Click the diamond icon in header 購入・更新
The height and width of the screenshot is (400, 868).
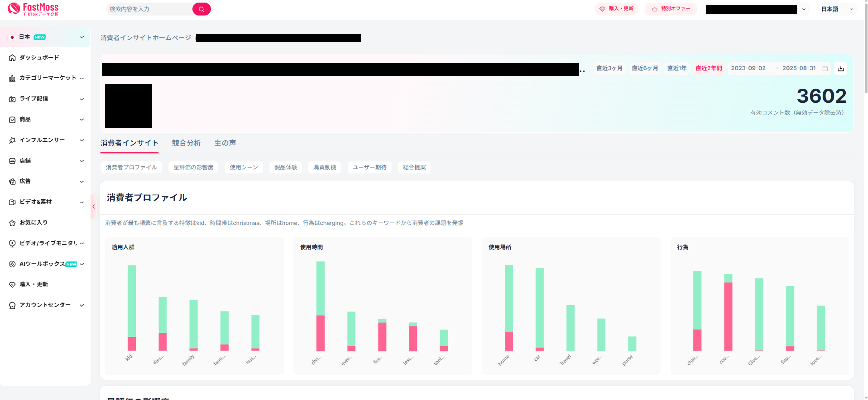602,9
